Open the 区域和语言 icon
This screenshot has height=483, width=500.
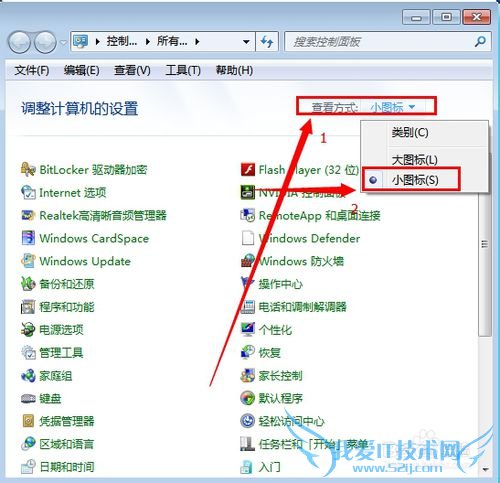coord(28,444)
